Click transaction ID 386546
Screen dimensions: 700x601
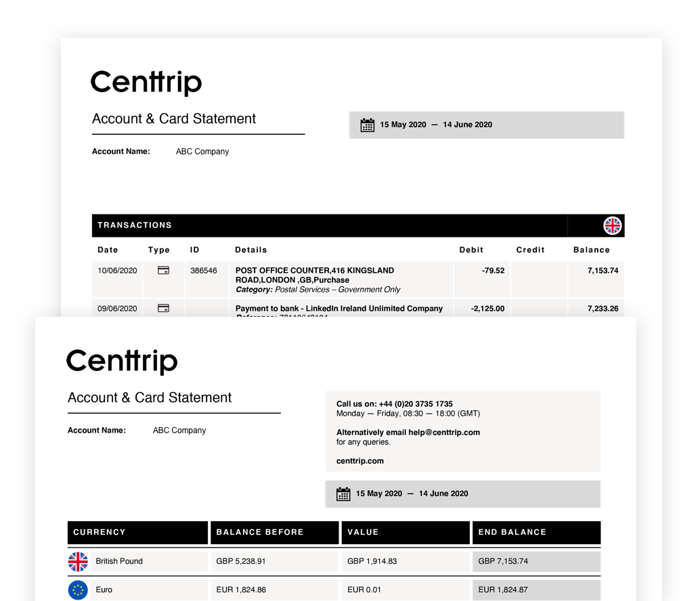point(204,270)
